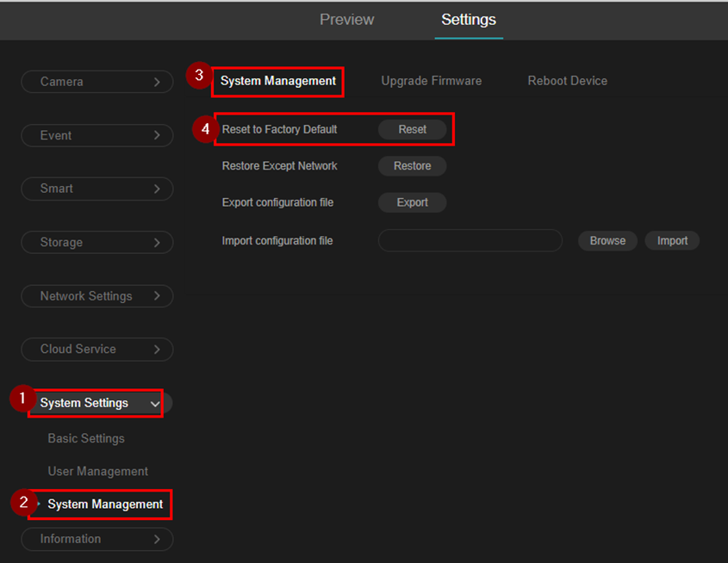Collapse the System Settings section

[x=96, y=403]
